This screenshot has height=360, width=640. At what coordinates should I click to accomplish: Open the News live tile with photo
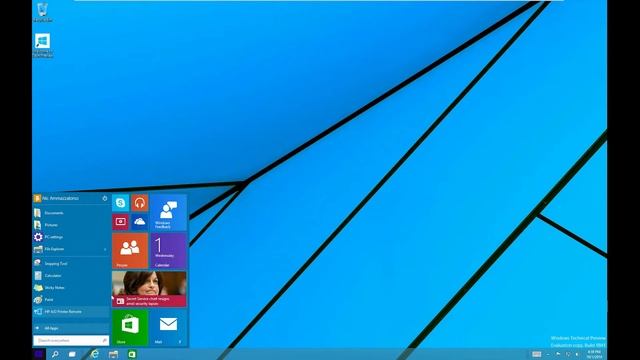[x=149, y=289]
